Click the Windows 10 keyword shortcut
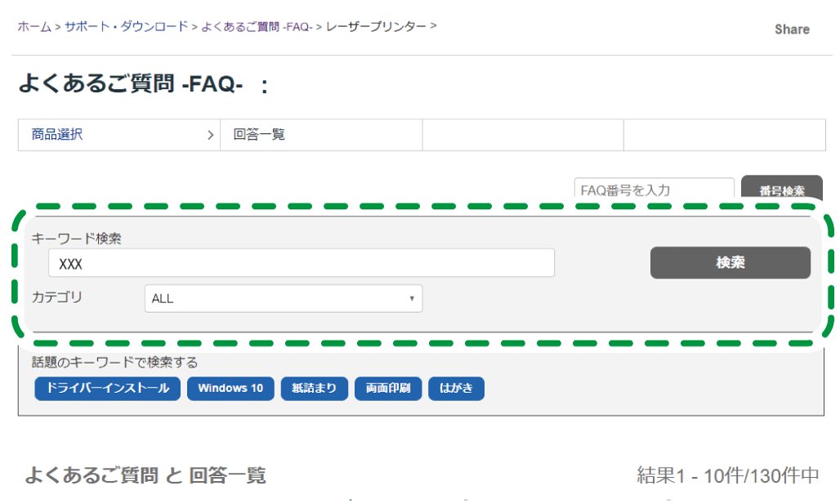 pyautogui.click(x=230, y=388)
